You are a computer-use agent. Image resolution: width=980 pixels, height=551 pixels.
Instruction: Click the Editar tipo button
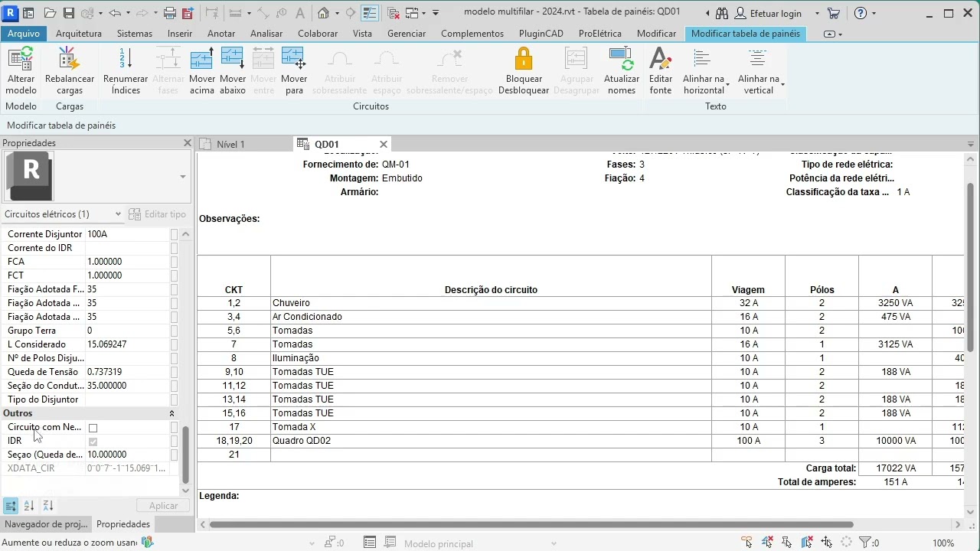click(x=158, y=214)
